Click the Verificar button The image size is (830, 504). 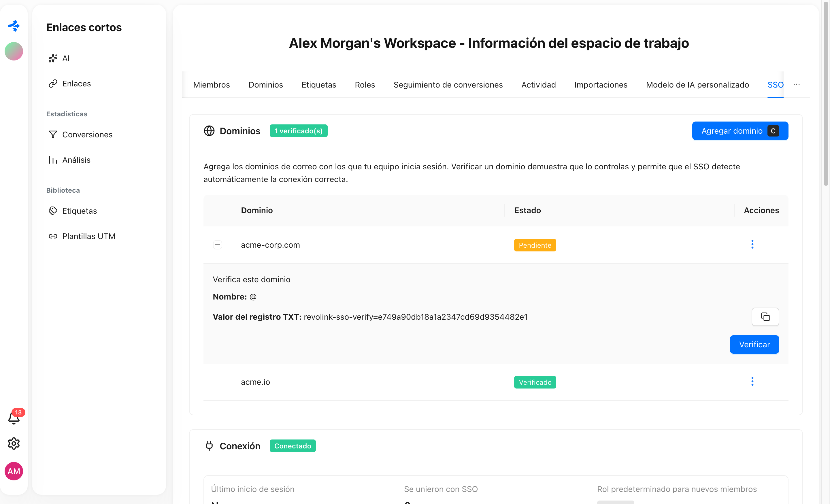754,344
